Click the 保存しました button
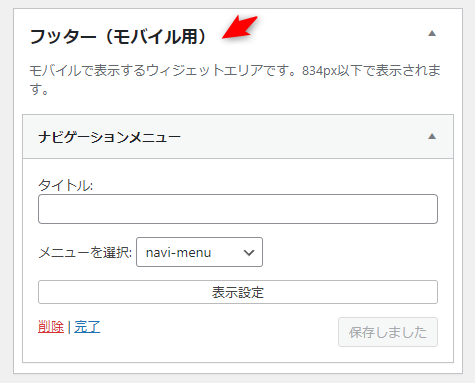 point(388,332)
